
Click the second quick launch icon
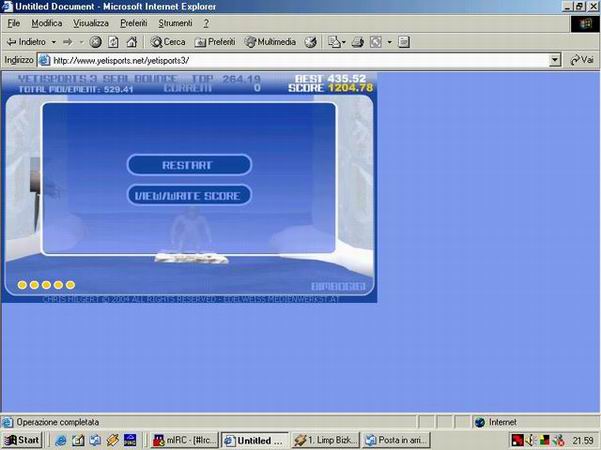tap(78, 440)
